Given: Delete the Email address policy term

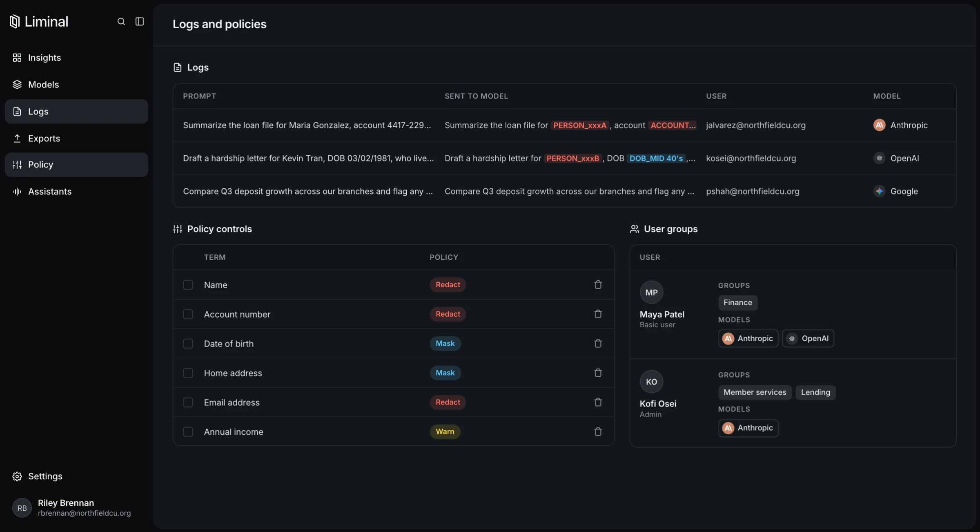Looking at the screenshot, I should point(598,402).
